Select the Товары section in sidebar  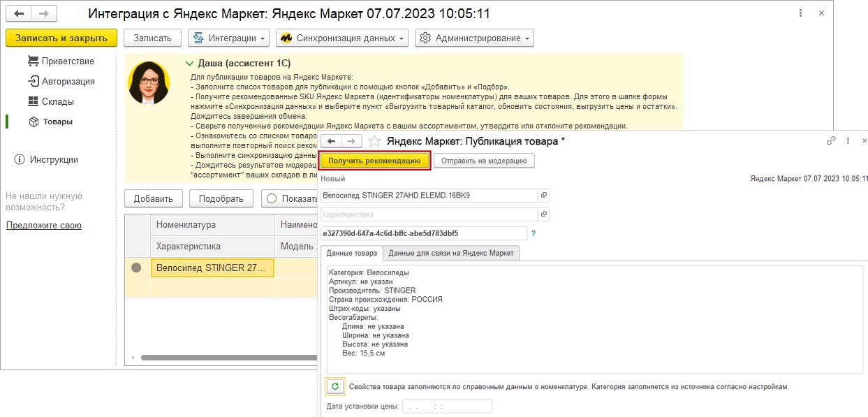50,122
